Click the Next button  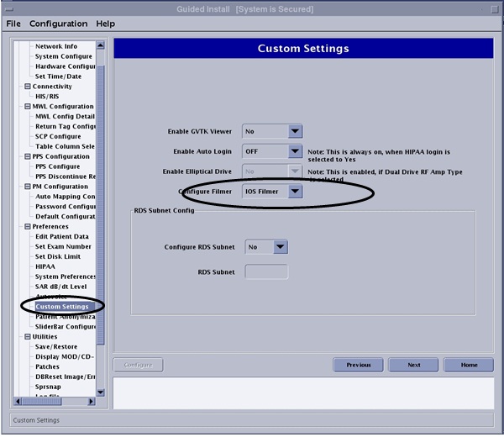coord(414,366)
